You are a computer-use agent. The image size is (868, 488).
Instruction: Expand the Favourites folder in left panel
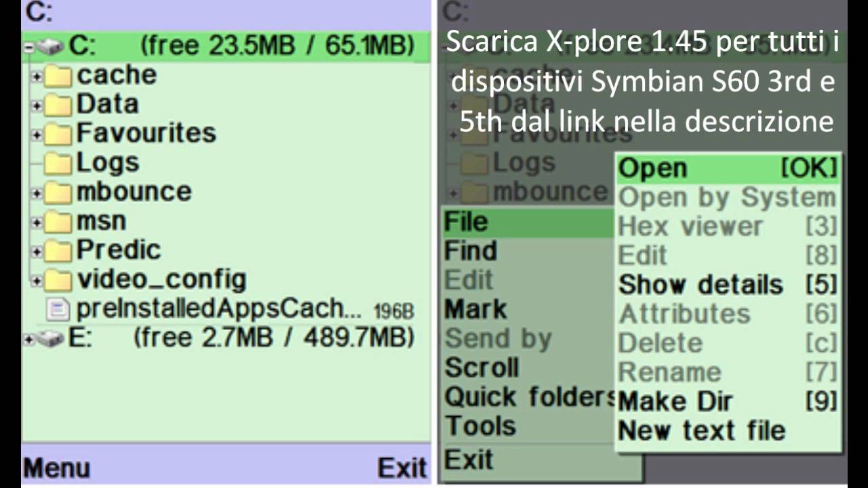point(37,136)
